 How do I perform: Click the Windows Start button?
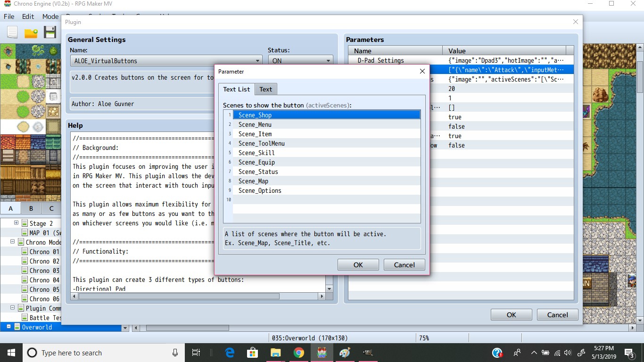[x=11, y=353]
